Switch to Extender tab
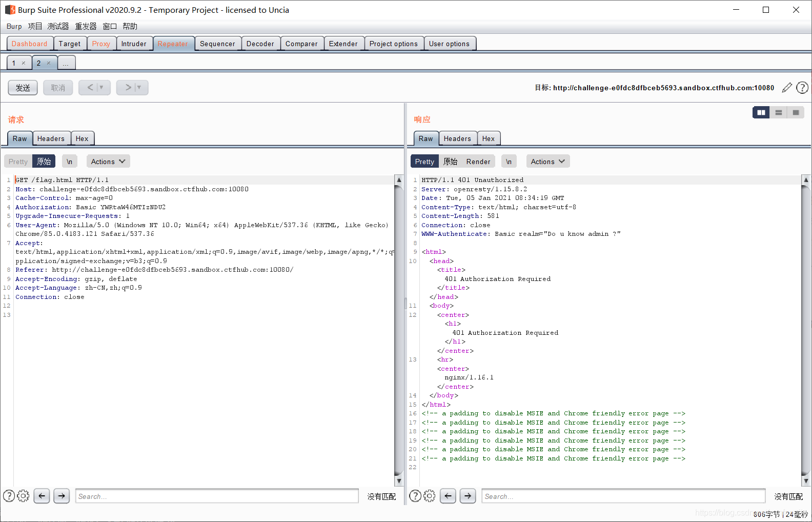The height and width of the screenshot is (522, 812). [x=343, y=44]
